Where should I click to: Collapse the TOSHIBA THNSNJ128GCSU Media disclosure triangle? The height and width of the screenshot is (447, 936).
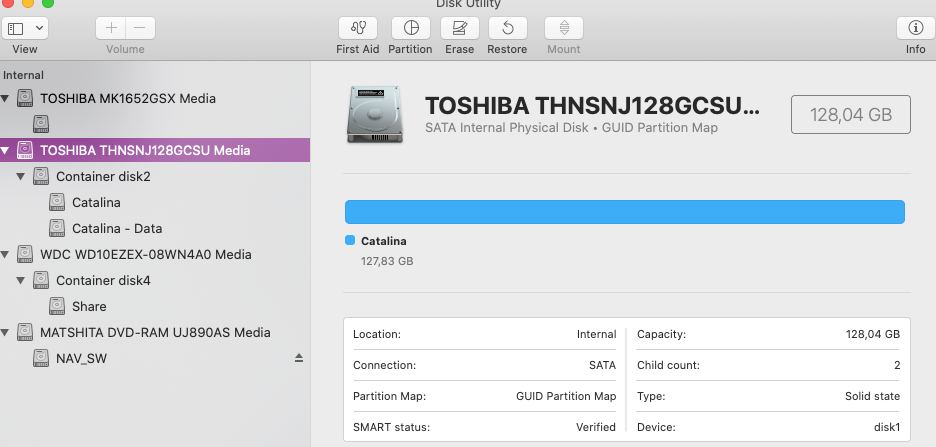(x=5, y=150)
